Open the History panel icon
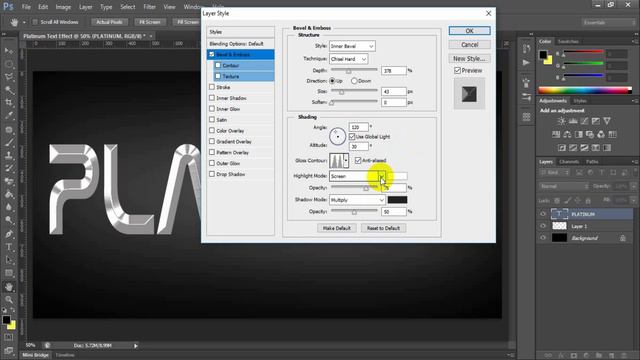 (x=527, y=49)
